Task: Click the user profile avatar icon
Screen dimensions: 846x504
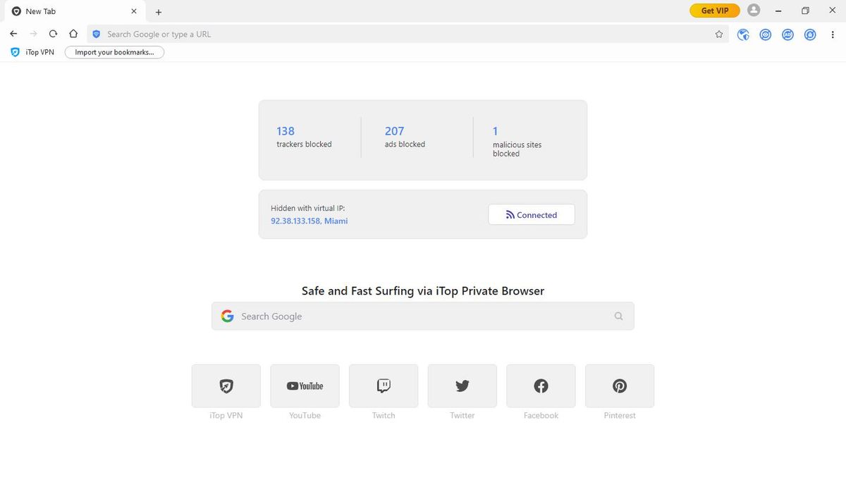Action: (x=753, y=10)
